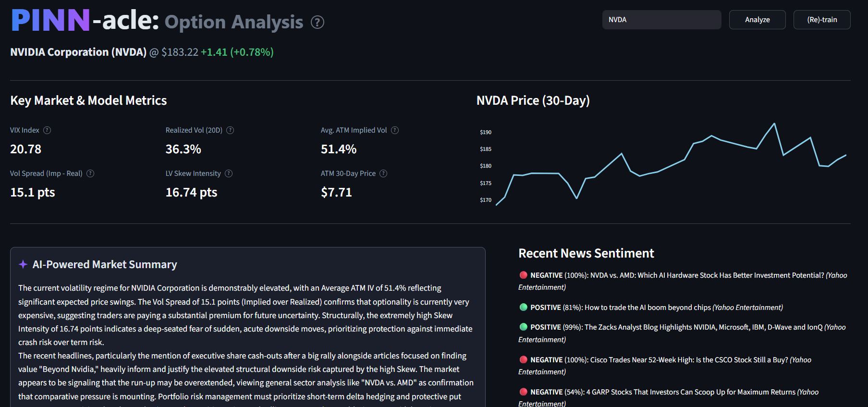Screen dimensions: 868x407
Task: Click red dot on NVDA vs. AMD headline
Action: [x=524, y=275]
